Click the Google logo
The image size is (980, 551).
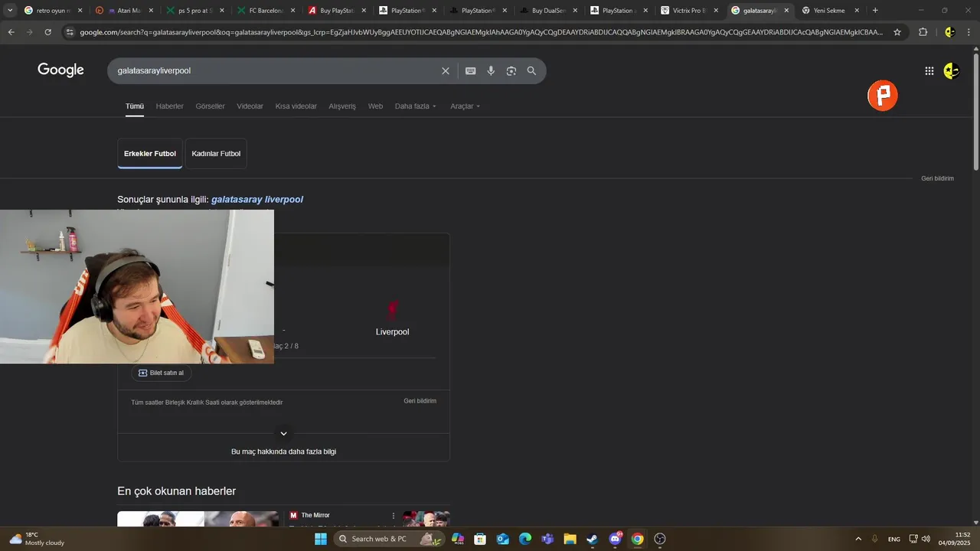click(60, 70)
